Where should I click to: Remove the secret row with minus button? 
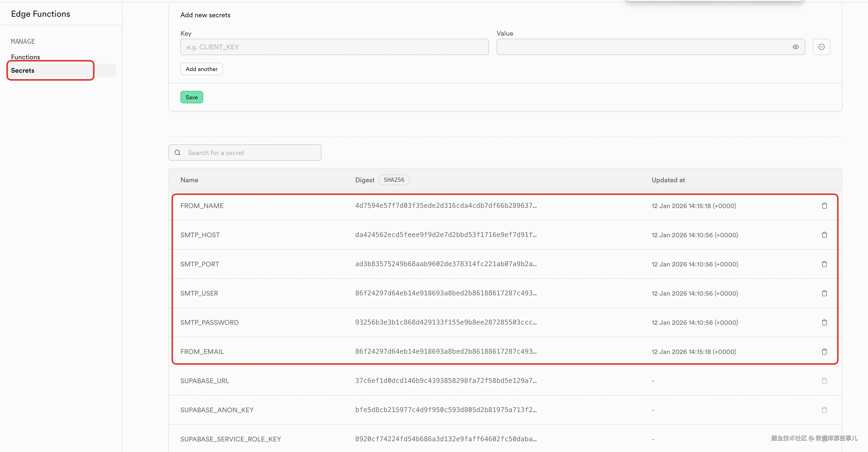(821, 47)
